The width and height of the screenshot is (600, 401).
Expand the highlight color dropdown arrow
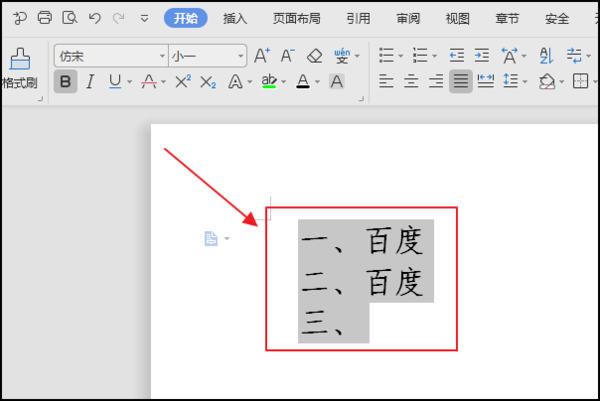coord(284,82)
